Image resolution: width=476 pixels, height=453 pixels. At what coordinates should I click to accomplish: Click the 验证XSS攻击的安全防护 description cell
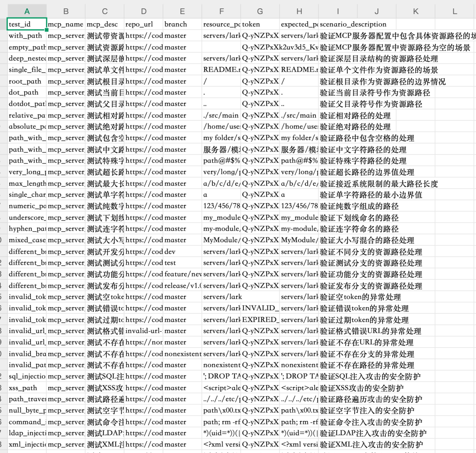pyautogui.click(x=361, y=387)
